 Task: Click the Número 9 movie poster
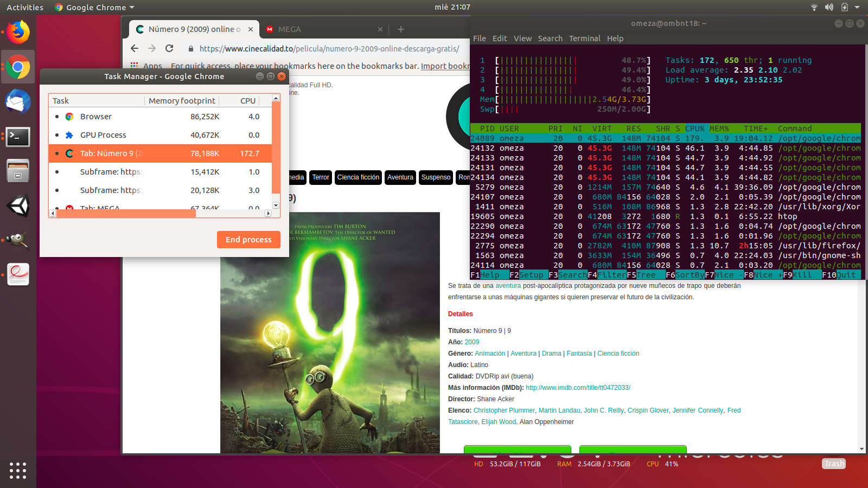click(330, 332)
